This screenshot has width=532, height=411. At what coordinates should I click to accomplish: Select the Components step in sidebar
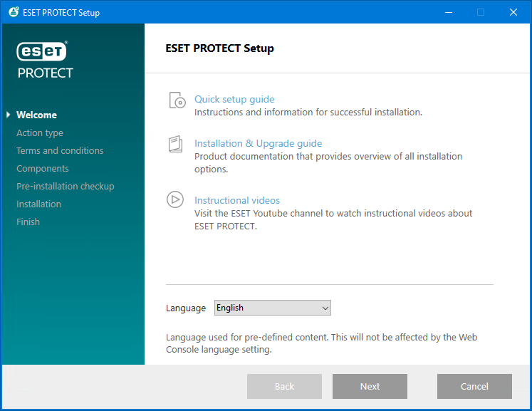click(43, 168)
